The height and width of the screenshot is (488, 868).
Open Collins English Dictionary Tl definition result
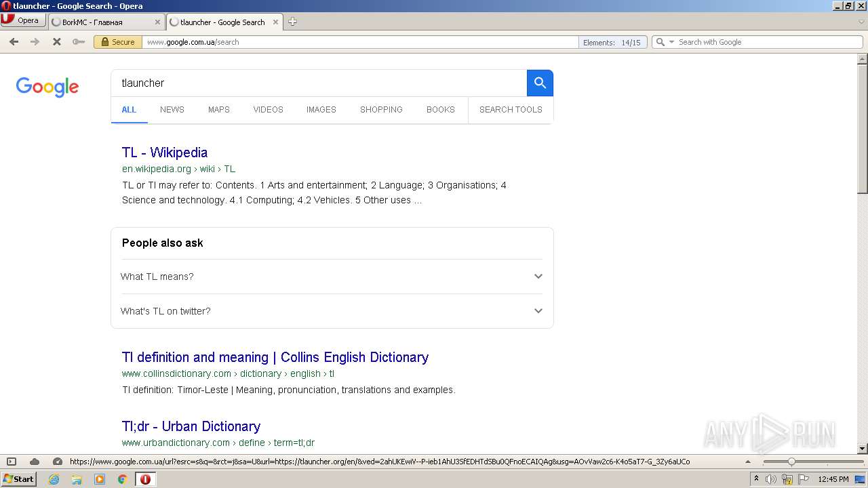275,357
